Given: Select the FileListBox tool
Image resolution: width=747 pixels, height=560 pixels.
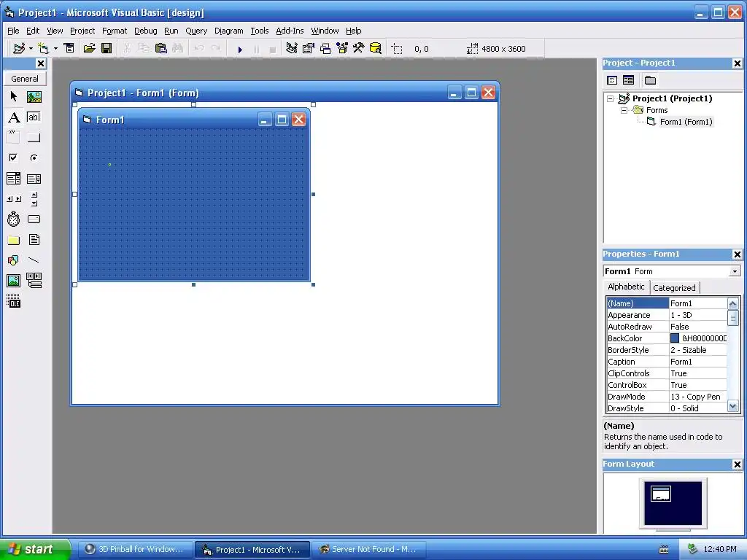Looking at the screenshot, I should [34, 239].
